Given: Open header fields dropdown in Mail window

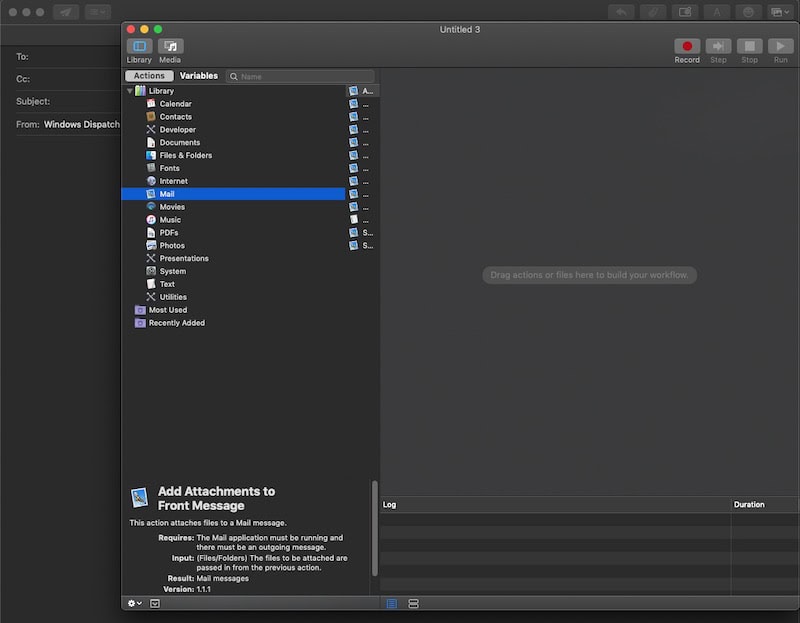Looking at the screenshot, I should (x=98, y=12).
